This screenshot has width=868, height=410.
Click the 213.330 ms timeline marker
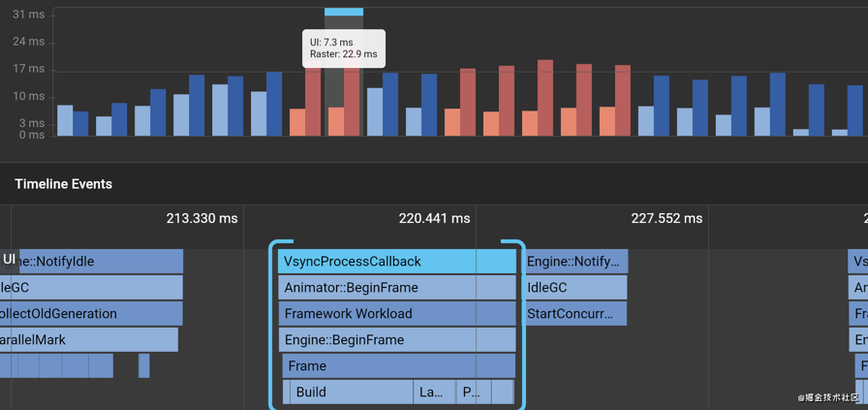(x=201, y=219)
